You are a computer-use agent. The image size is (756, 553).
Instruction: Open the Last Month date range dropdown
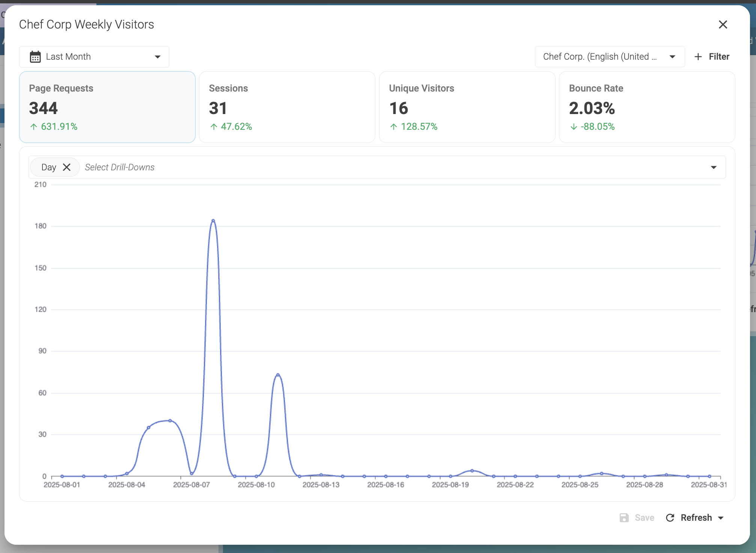pyautogui.click(x=157, y=57)
